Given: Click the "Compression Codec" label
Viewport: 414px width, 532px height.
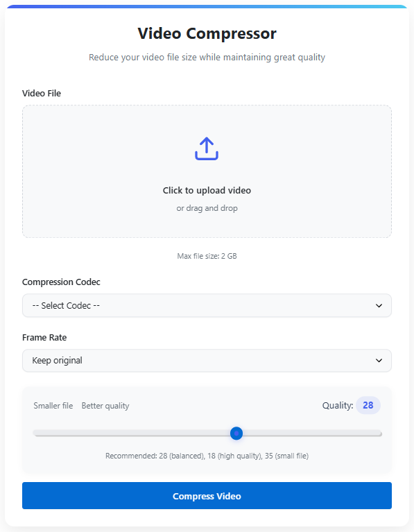Looking at the screenshot, I should tap(61, 282).
